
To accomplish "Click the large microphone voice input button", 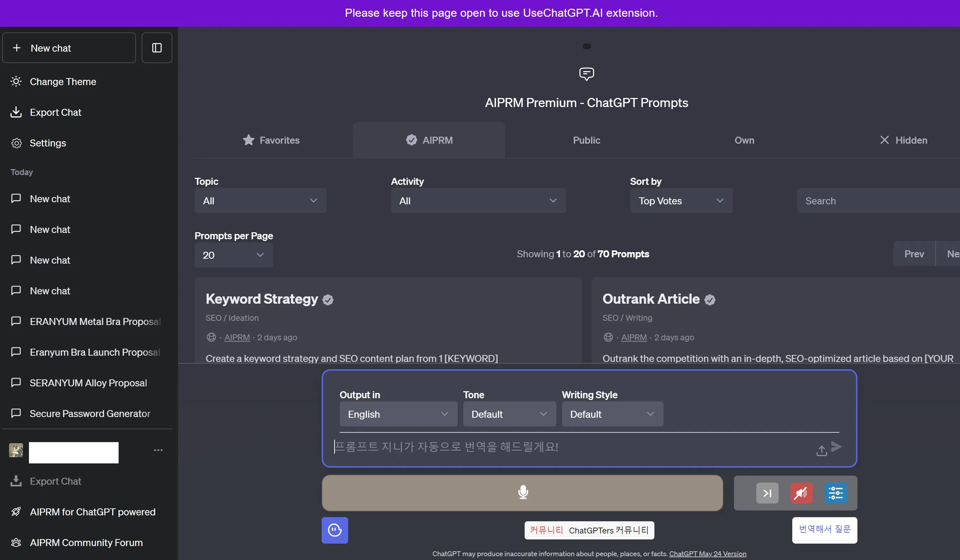I will (x=522, y=492).
